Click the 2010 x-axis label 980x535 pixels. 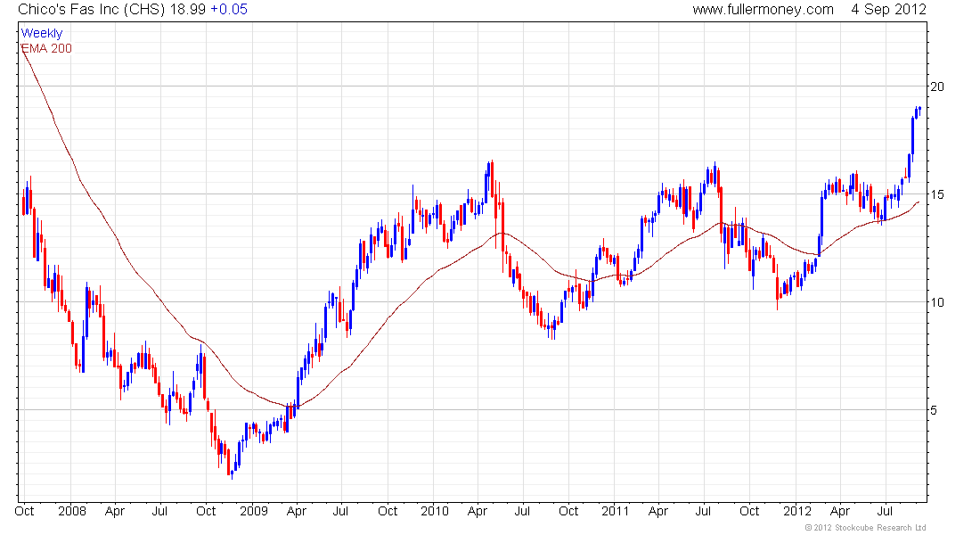[435, 511]
